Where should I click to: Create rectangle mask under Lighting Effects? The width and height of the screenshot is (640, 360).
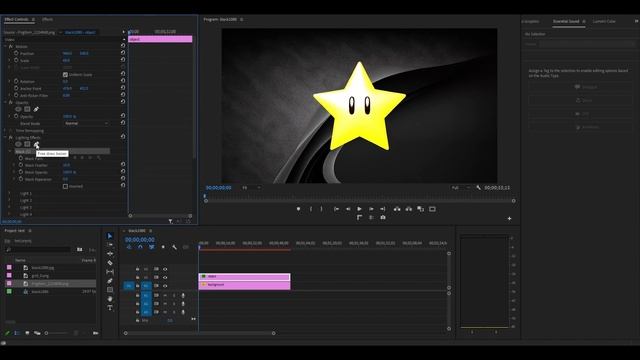[27, 144]
